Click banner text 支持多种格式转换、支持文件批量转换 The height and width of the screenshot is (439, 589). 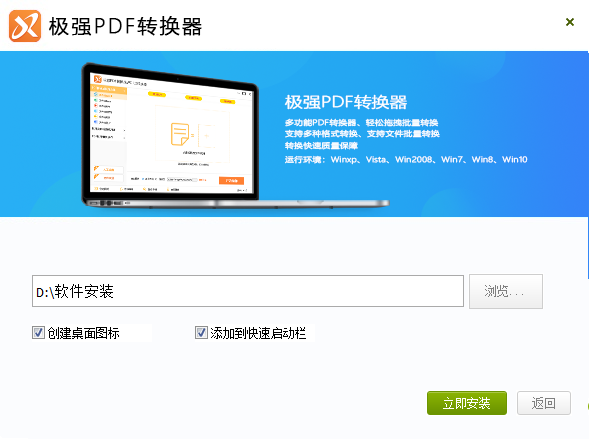click(362, 134)
